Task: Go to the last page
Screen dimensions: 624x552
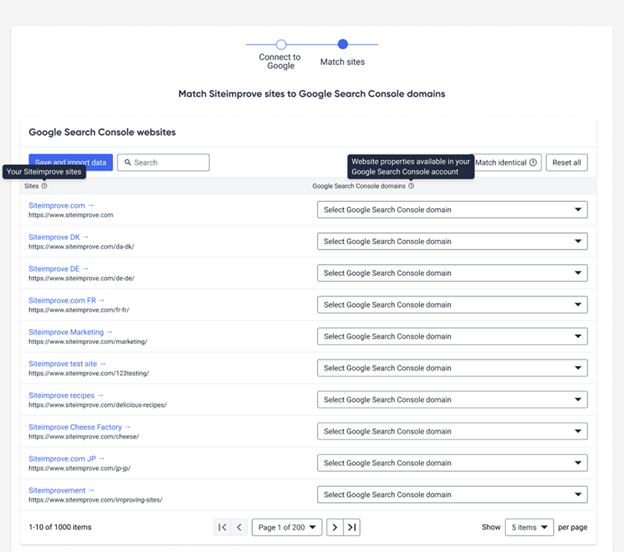Action: [352, 527]
